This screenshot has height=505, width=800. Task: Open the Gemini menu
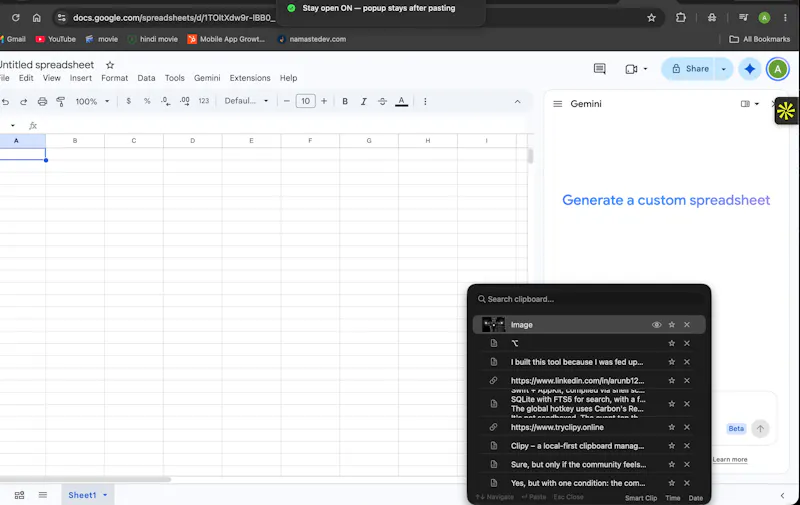(207, 78)
